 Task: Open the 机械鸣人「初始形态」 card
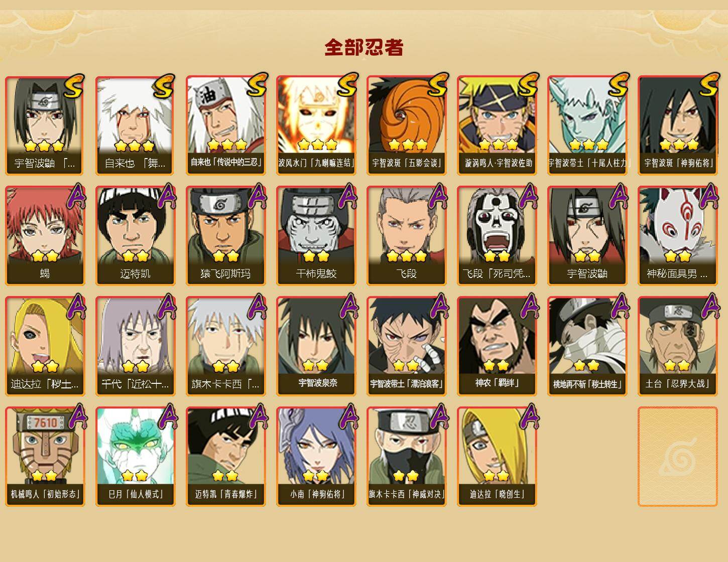tap(45, 456)
